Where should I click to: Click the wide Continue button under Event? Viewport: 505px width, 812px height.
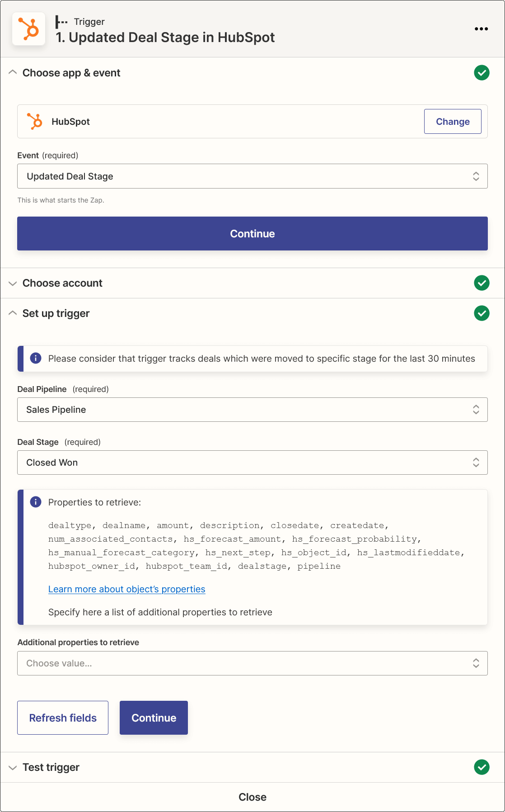(x=252, y=234)
